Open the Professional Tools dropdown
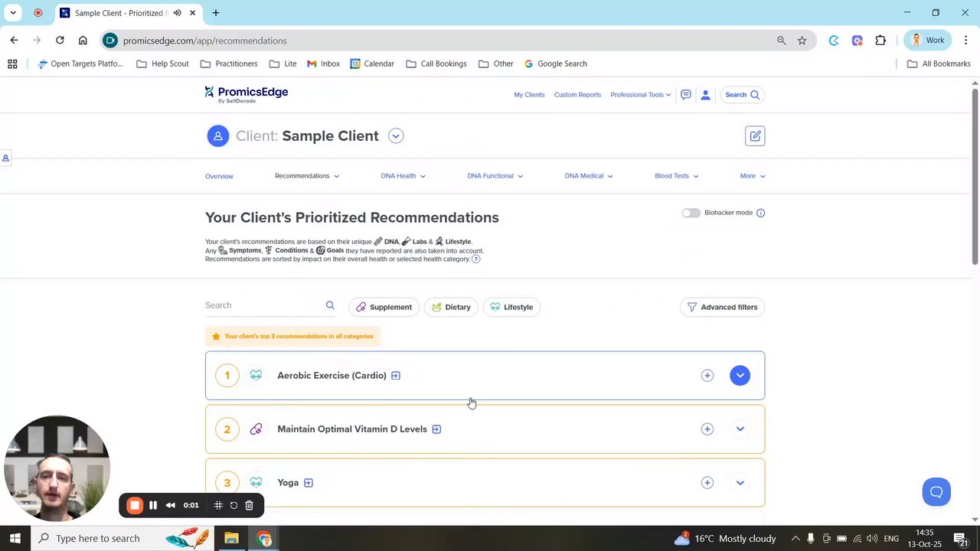The height and width of the screenshot is (551, 980). point(640,95)
